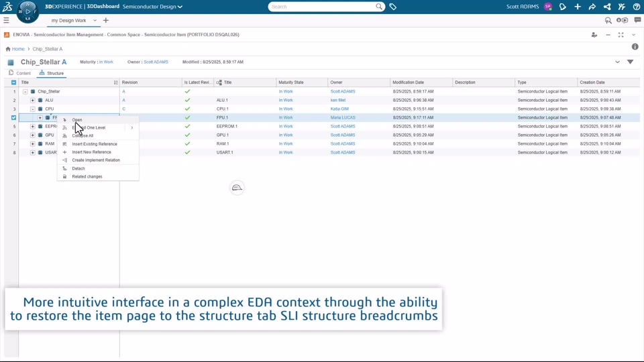This screenshot has height=362, width=644.
Task: Choose Expand One Level menu entry
Action: (98, 127)
